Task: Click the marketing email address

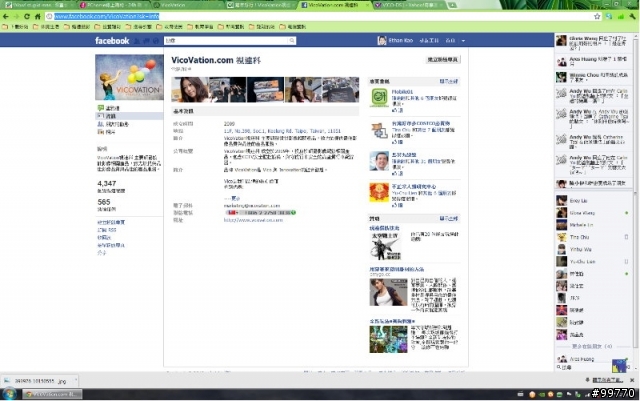Action: click(252, 206)
